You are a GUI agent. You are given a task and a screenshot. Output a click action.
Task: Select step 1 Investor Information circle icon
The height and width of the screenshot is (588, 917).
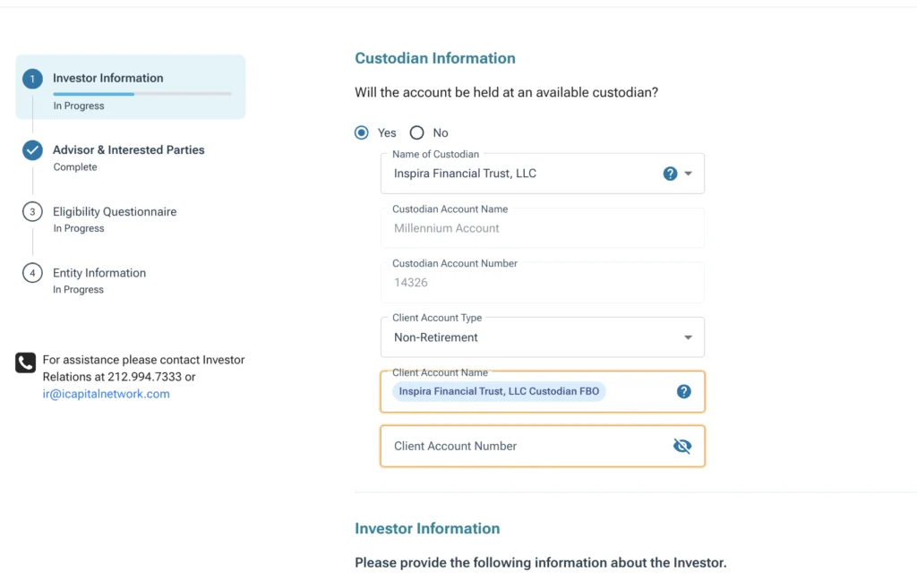[x=32, y=78]
